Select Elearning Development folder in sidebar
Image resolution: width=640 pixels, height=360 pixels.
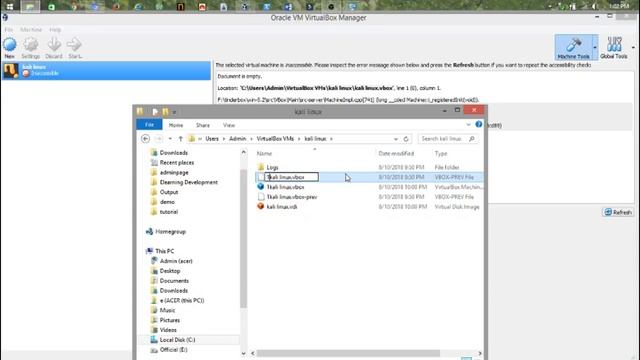(189, 182)
